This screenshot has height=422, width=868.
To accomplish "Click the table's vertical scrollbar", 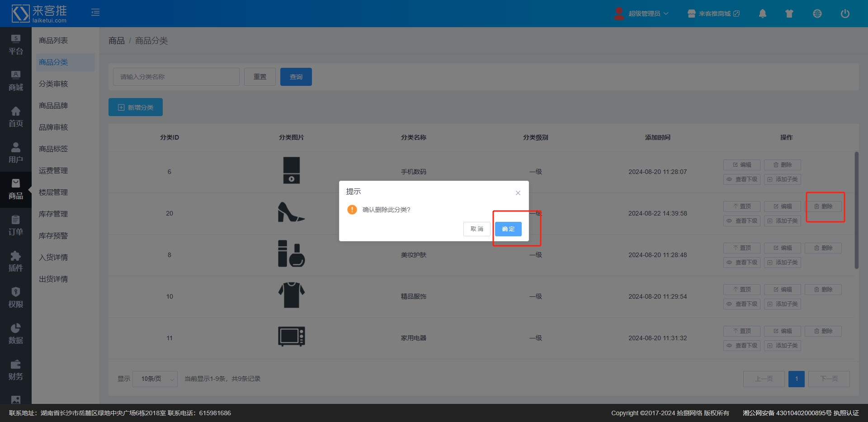I will [856, 210].
